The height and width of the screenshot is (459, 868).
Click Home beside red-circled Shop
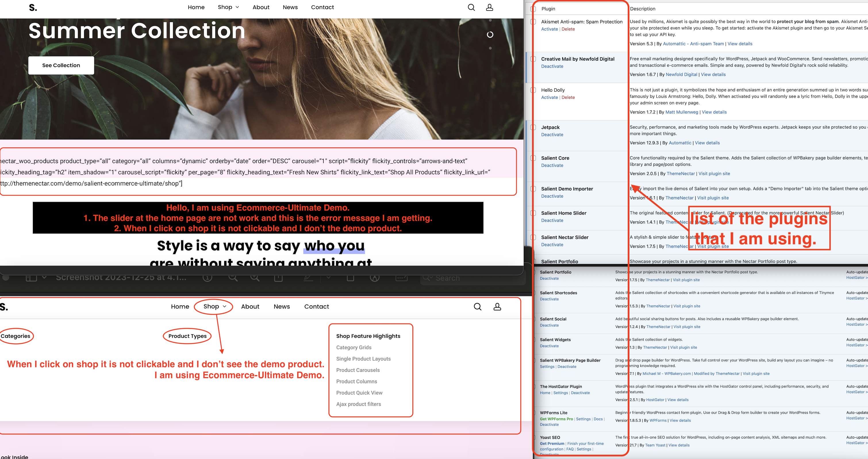pos(180,306)
